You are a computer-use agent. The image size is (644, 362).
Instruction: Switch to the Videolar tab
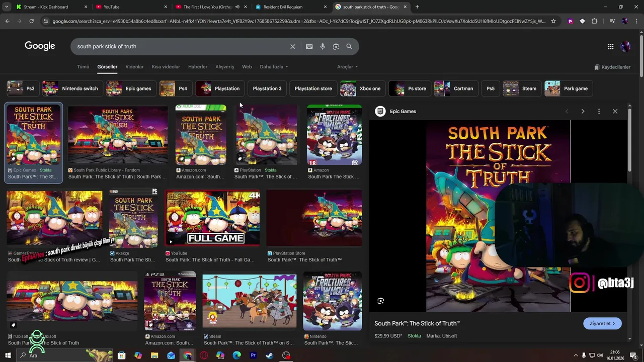tap(134, 67)
